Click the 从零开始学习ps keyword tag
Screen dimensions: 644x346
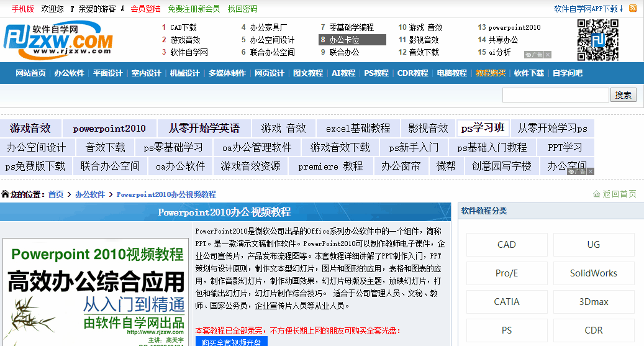point(553,128)
